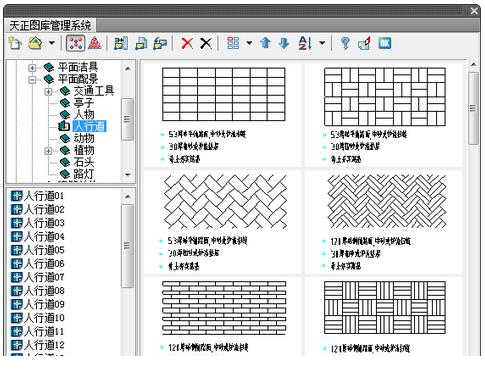Viewport: 485px width, 370px height.
Task: Select 人行道09 in the block list
Action: pos(44,304)
